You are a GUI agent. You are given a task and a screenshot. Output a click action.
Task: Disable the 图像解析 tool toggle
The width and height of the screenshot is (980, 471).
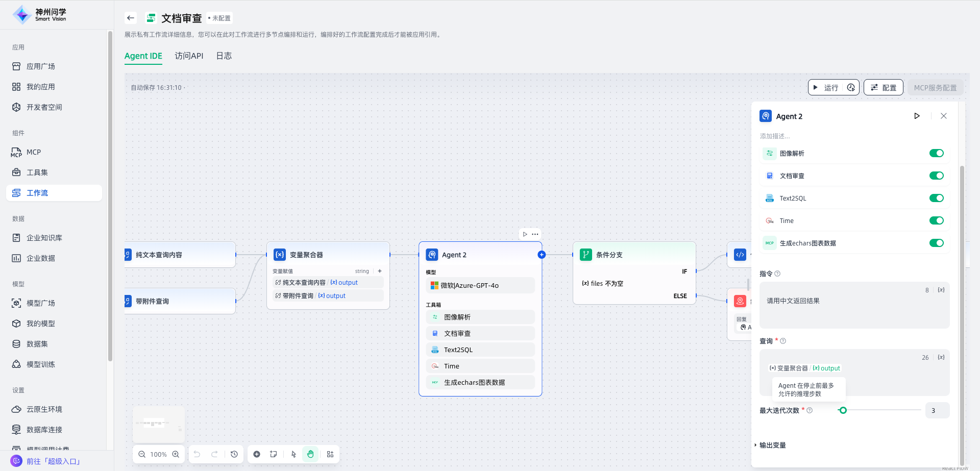tap(936, 153)
